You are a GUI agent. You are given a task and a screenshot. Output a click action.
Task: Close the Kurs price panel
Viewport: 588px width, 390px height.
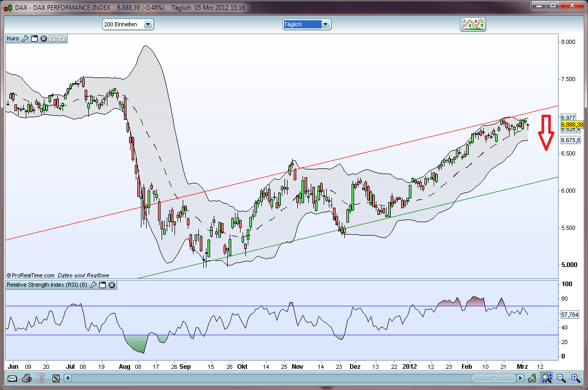tap(43, 38)
